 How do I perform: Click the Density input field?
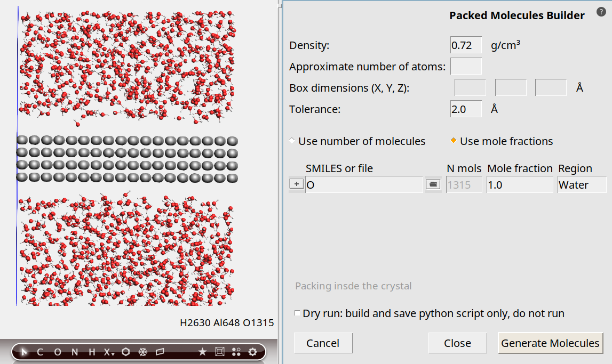click(x=466, y=46)
